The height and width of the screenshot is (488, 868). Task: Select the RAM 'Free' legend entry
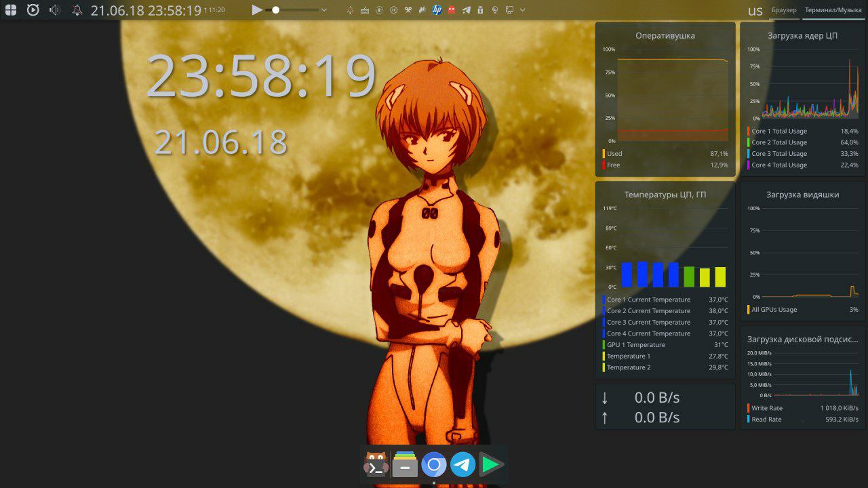point(665,165)
